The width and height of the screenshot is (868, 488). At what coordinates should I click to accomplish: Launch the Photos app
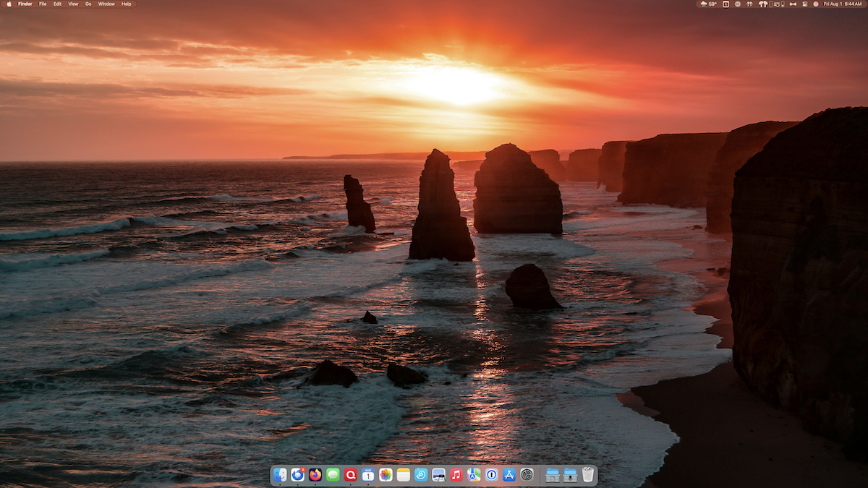click(386, 475)
